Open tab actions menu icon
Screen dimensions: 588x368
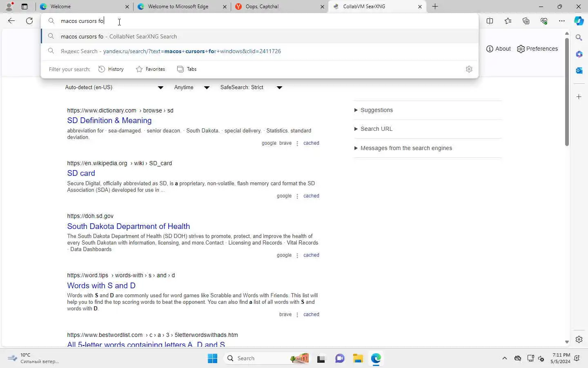click(24, 7)
